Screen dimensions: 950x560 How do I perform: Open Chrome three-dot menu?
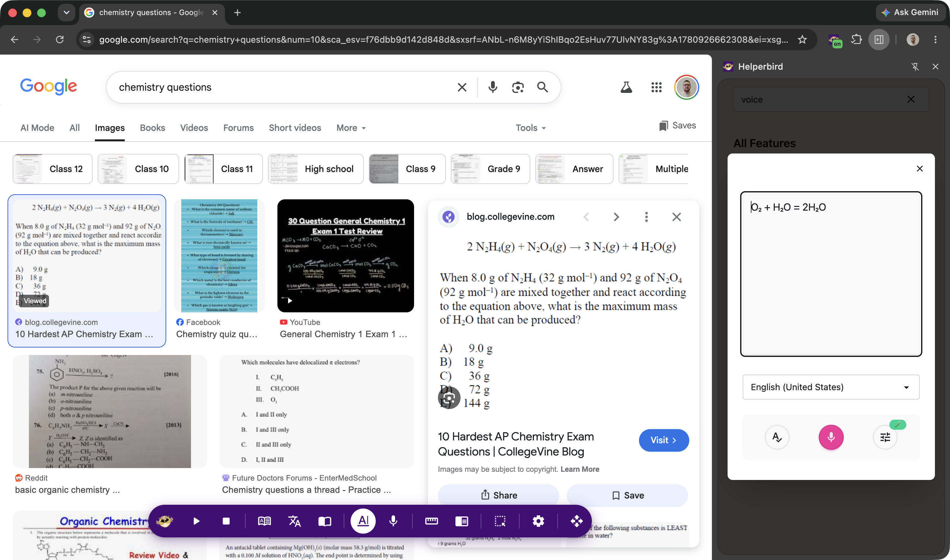pyautogui.click(x=935, y=40)
